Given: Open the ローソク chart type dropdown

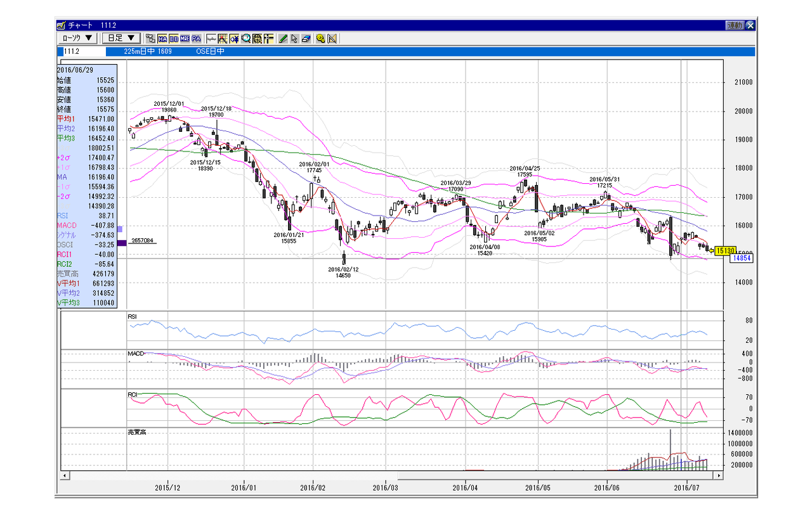Looking at the screenshot, I should pos(78,38).
